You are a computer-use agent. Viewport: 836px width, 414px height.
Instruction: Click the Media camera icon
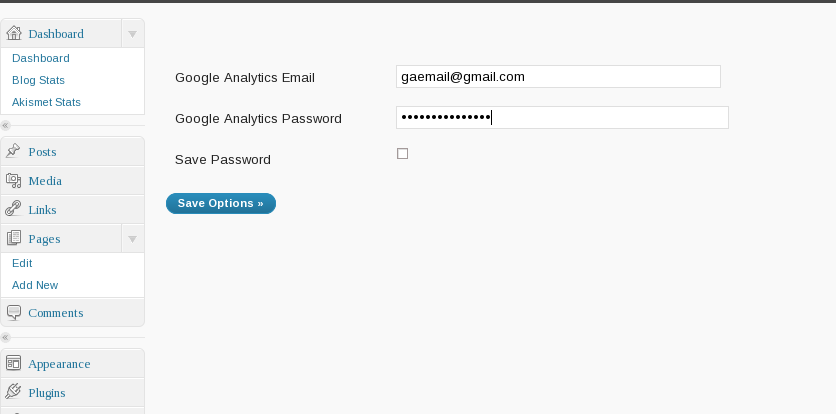(14, 180)
